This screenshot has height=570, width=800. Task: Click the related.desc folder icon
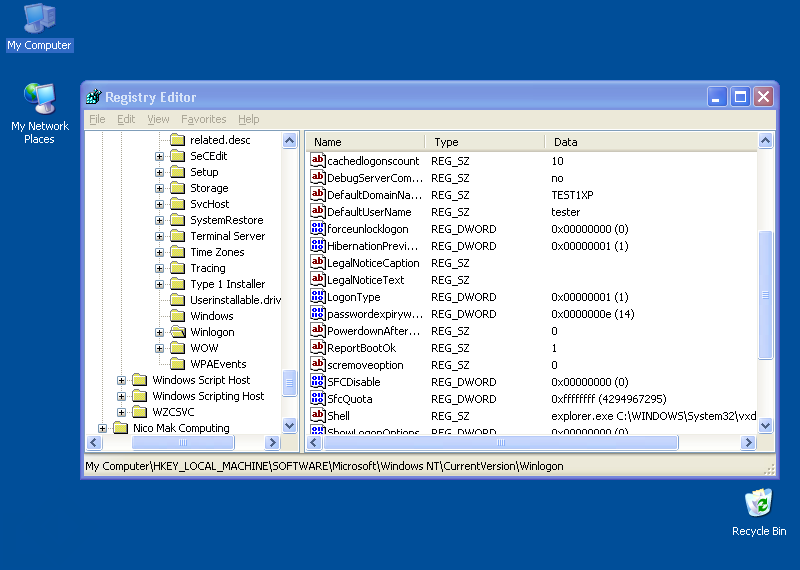(x=178, y=140)
